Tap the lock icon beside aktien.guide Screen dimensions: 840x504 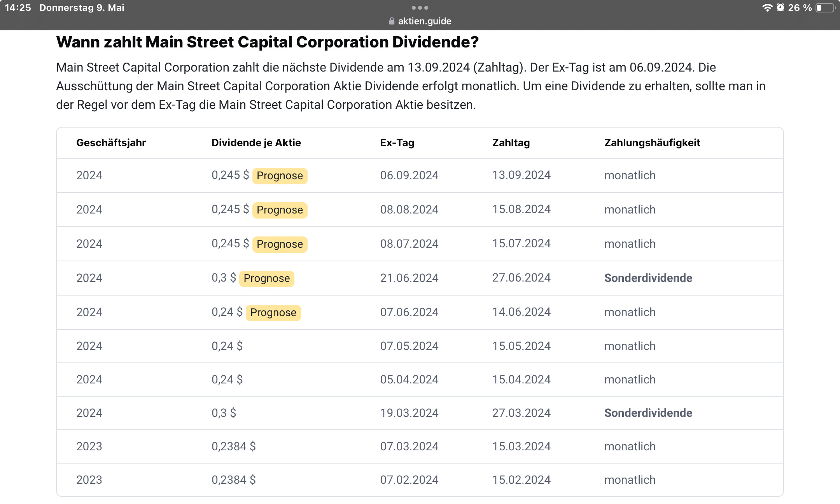click(392, 21)
